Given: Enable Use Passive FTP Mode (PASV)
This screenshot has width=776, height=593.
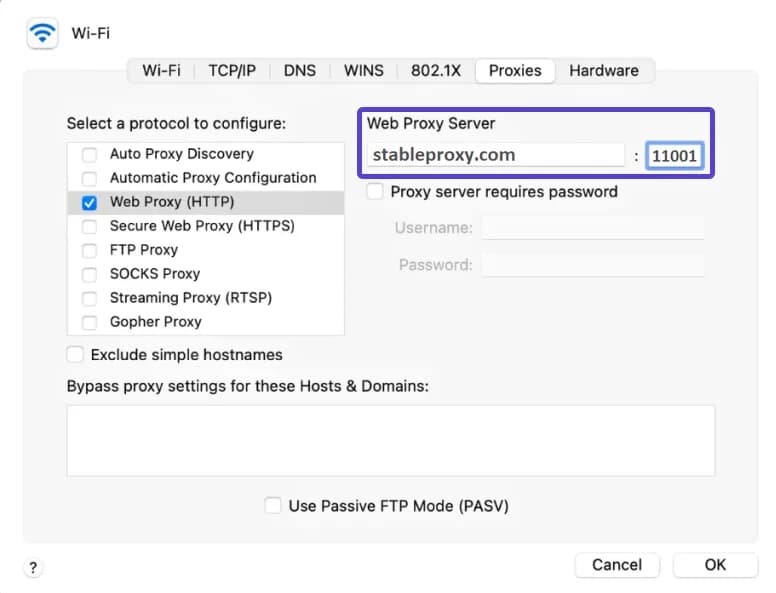Looking at the screenshot, I should pyautogui.click(x=273, y=506).
